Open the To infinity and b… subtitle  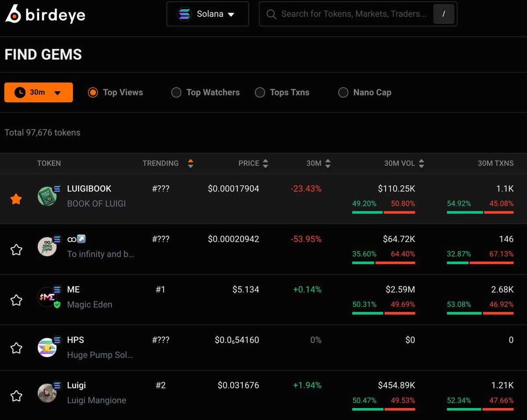pos(101,254)
